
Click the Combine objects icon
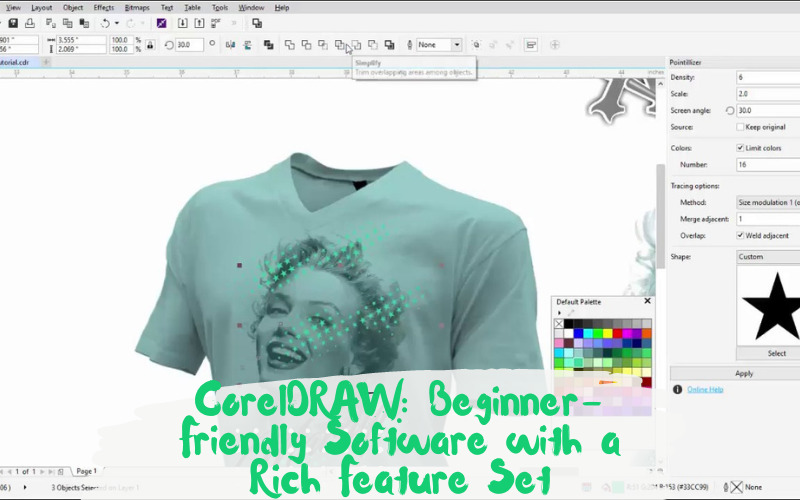coord(268,45)
